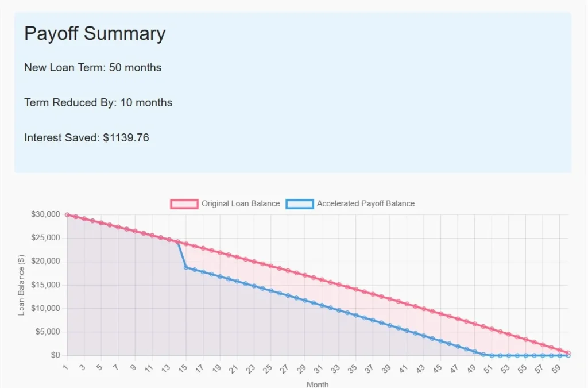Image resolution: width=588 pixels, height=388 pixels.
Task: Click the last pink data point at month 60
Action: (568, 353)
